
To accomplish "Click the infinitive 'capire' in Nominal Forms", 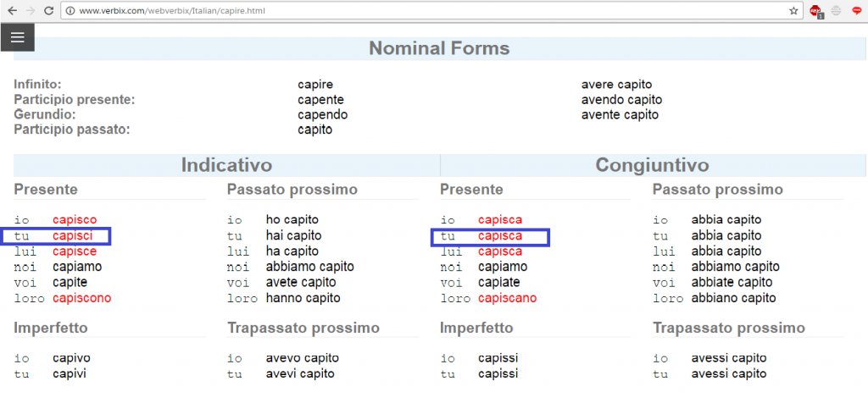I will [x=315, y=85].
